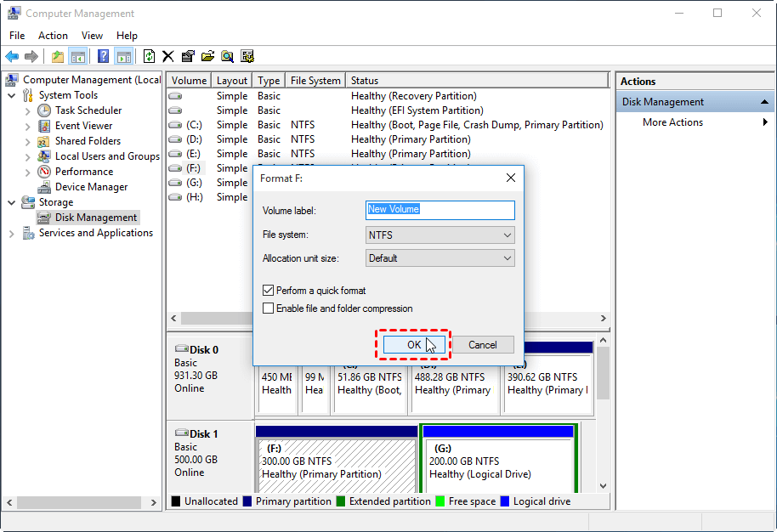Select the Disk Management tree icon

coord(44,218)
